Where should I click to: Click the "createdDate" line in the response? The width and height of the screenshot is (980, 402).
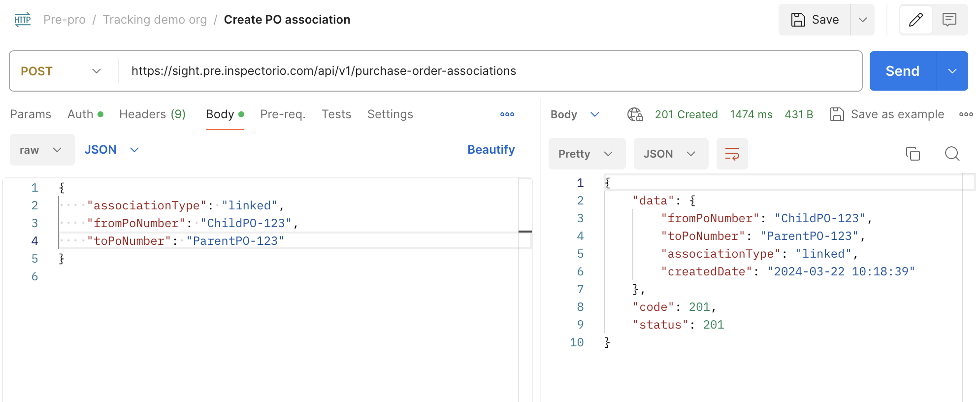coord(788,271)
